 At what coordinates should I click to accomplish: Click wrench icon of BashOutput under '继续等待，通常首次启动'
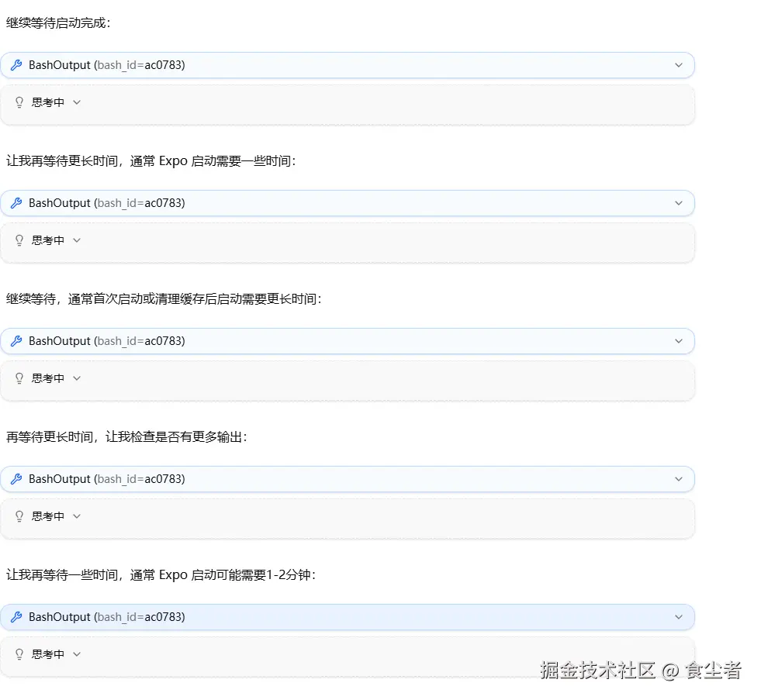16,341
